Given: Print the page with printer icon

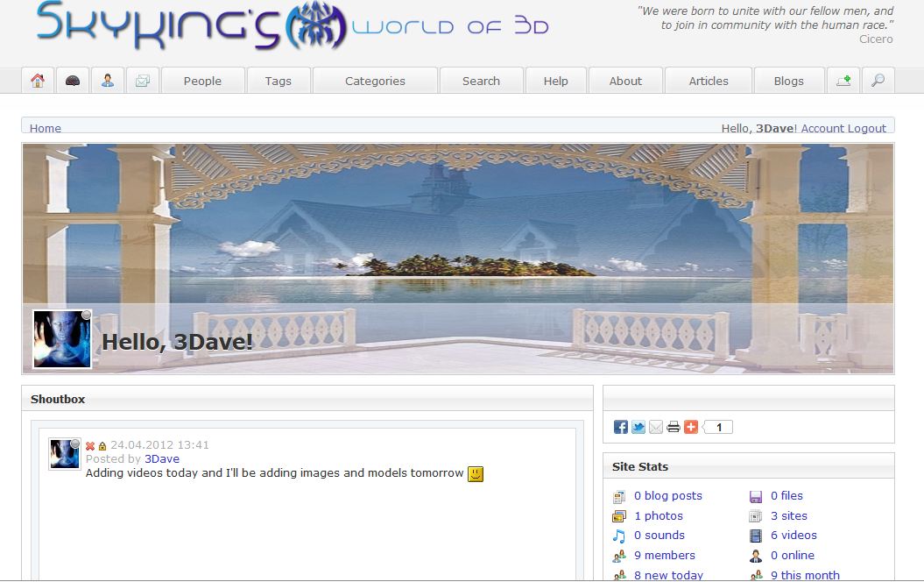Looking at the screenshot, I should [674, 427].
